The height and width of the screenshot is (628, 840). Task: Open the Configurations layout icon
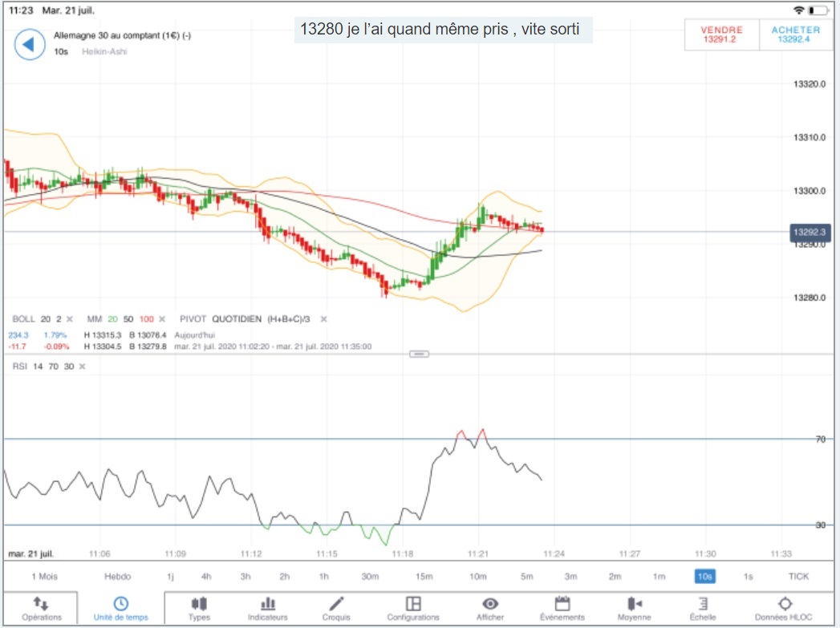(413, 603)
